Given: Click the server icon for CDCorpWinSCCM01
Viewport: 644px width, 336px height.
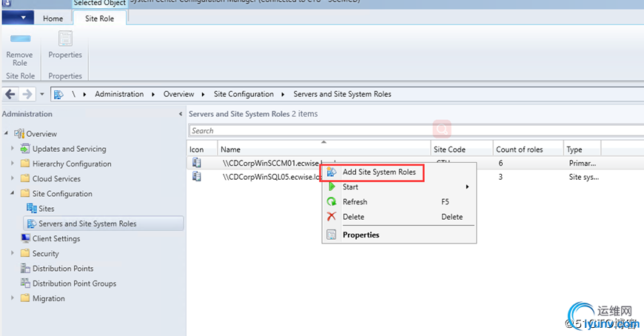Looking at the screenshot, I should coord(197,163).
